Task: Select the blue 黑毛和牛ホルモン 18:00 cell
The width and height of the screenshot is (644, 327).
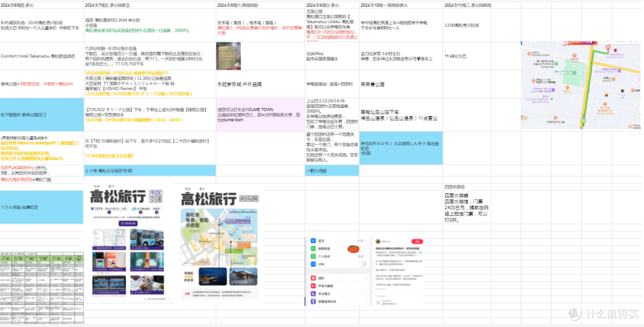Action: pos(401,148)
